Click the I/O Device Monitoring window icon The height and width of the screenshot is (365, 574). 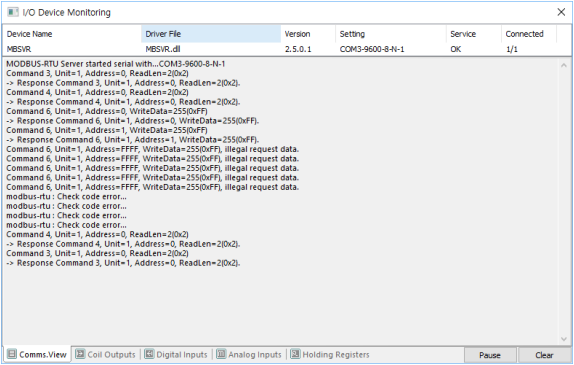point(13,12)
